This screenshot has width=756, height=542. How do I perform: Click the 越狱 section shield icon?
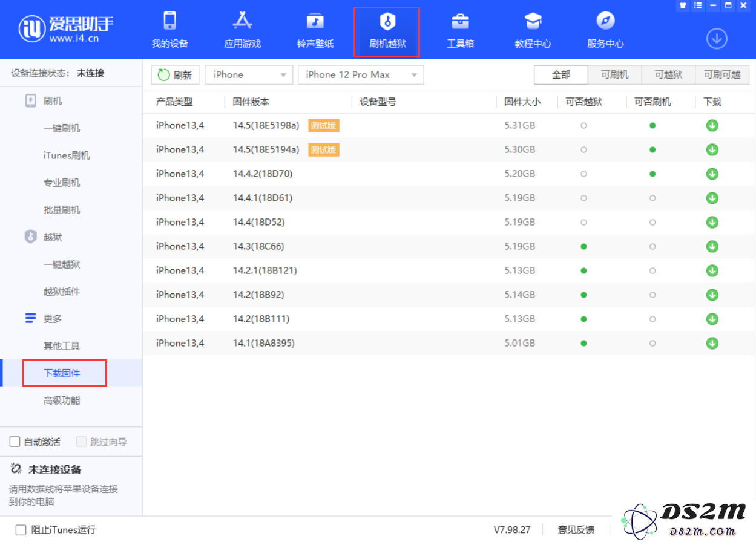[31, 237]
